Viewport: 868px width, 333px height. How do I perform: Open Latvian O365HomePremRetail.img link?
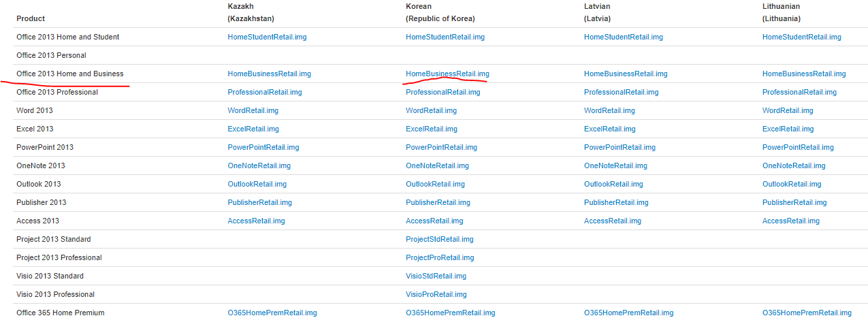[629, 313]
